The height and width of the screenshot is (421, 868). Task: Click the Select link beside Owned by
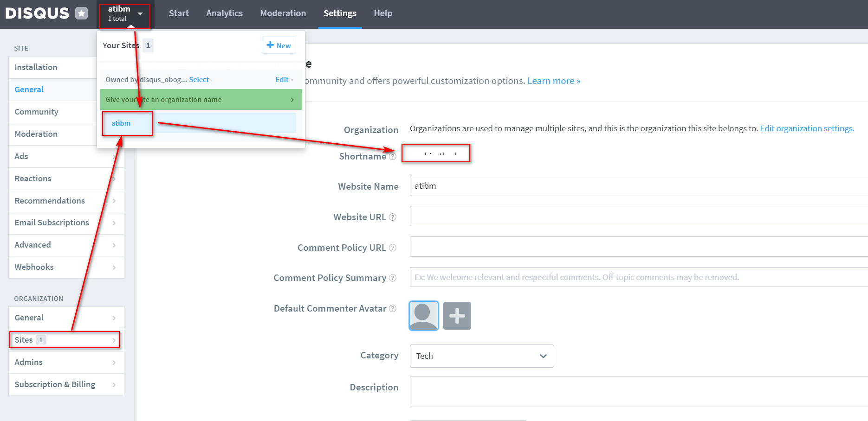199,80
